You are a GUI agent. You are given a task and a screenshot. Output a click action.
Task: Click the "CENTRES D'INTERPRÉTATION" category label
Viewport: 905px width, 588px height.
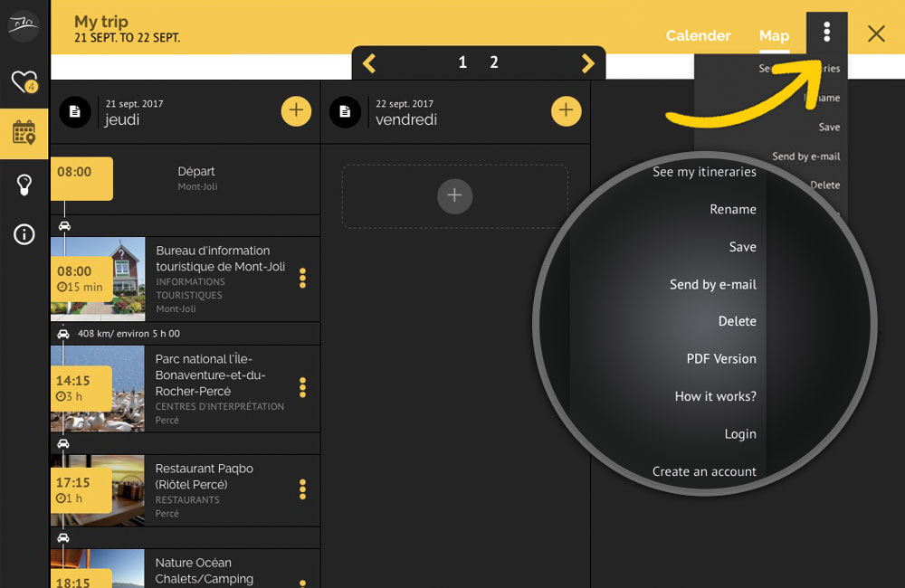coord(220,406)
